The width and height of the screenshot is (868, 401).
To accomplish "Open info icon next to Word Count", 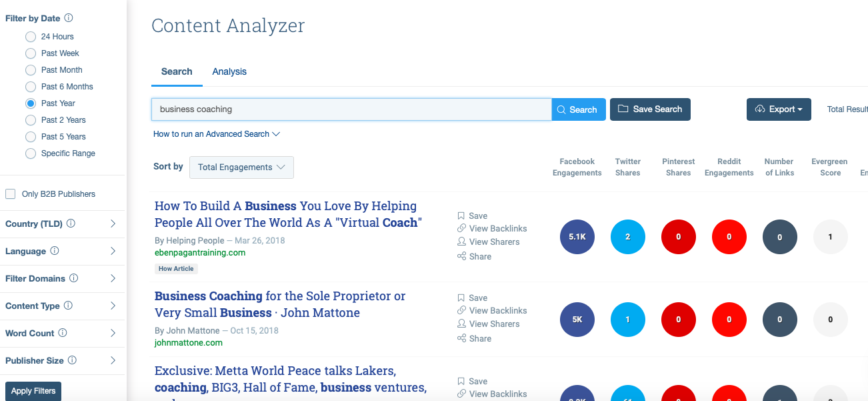I will 63,333.
